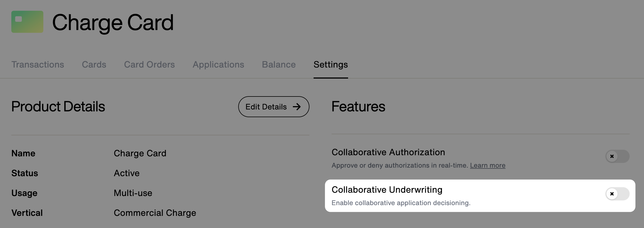Viewport: 644px width, 228px height.
Task: Click the Usage value Multi-use
Action: 133,193
